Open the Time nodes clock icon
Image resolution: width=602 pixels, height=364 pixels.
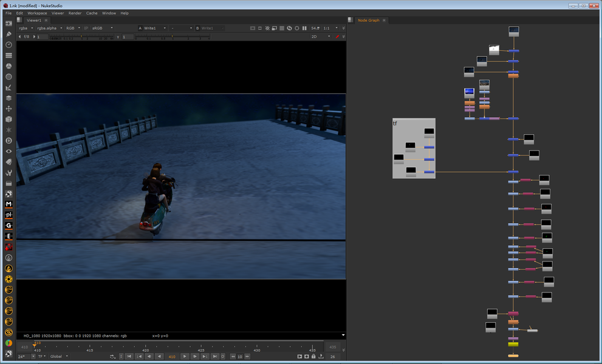pos(9,45)
